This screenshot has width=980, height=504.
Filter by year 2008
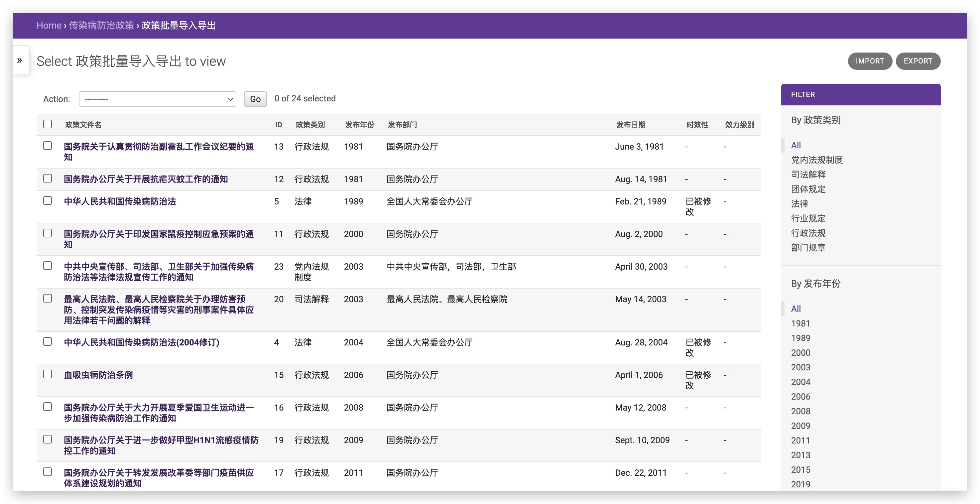[800, 411]
